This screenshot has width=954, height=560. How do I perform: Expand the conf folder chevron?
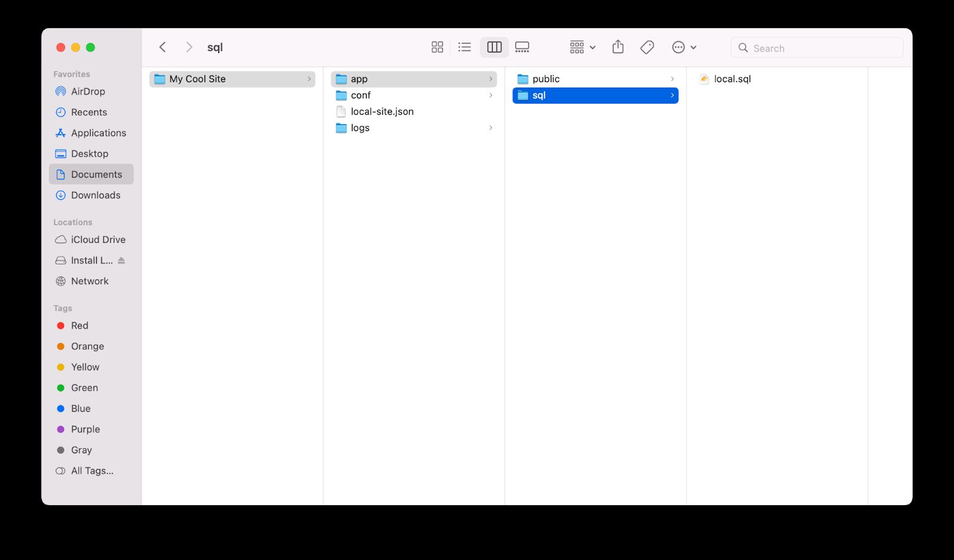491,95
